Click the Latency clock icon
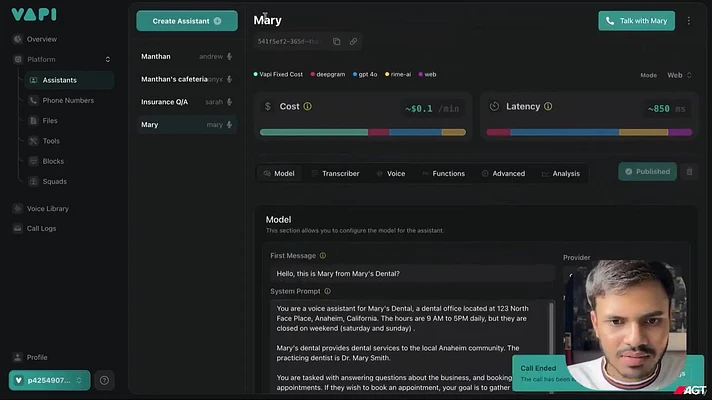The height and width of the screenshot is (400, 712). [x=494, y=106]
